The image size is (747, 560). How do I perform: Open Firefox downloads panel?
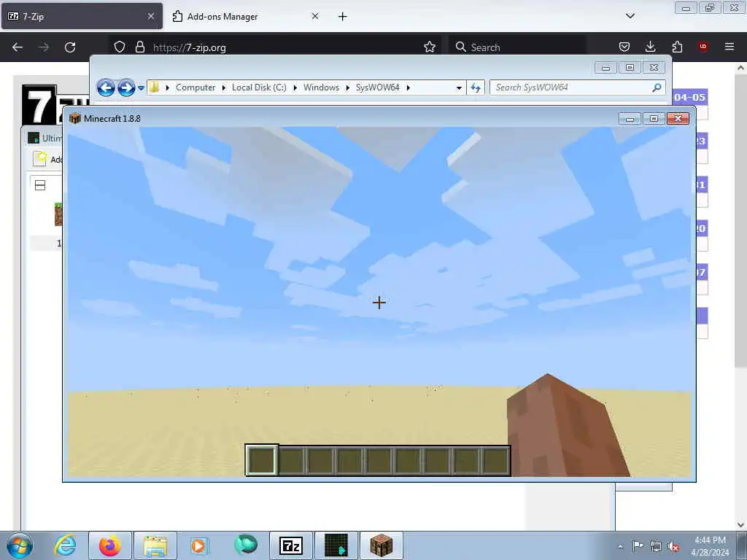tap(650, 47)
